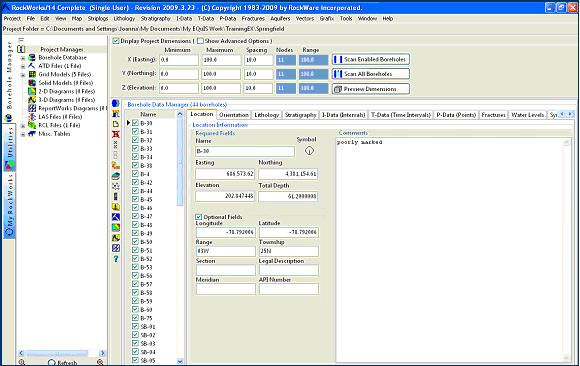The height and width of the screenshot is (366, 580).
Task: Click the borehole Symbol circle icon
Action: click(309, 151)
